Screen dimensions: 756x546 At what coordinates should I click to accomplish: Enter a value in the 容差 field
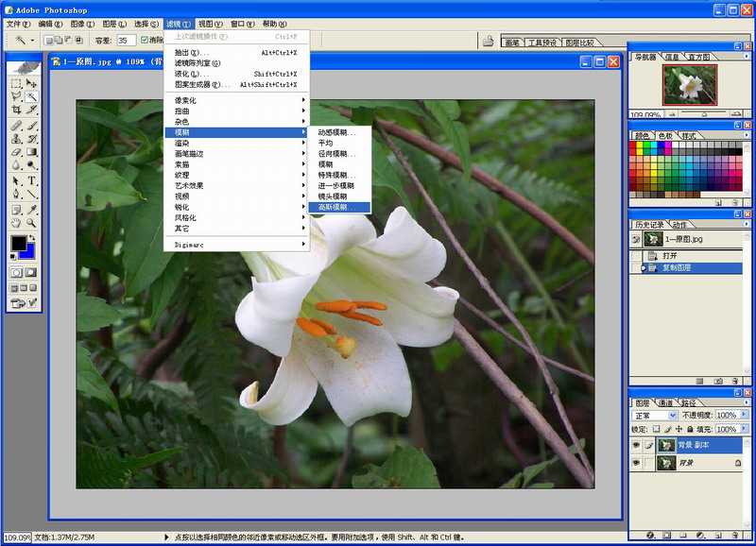(127, 42)
